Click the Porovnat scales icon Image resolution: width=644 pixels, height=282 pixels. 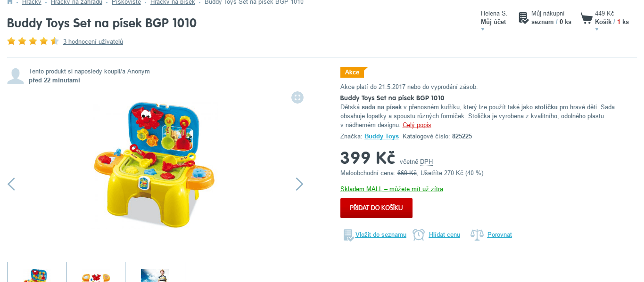(477, 234)
